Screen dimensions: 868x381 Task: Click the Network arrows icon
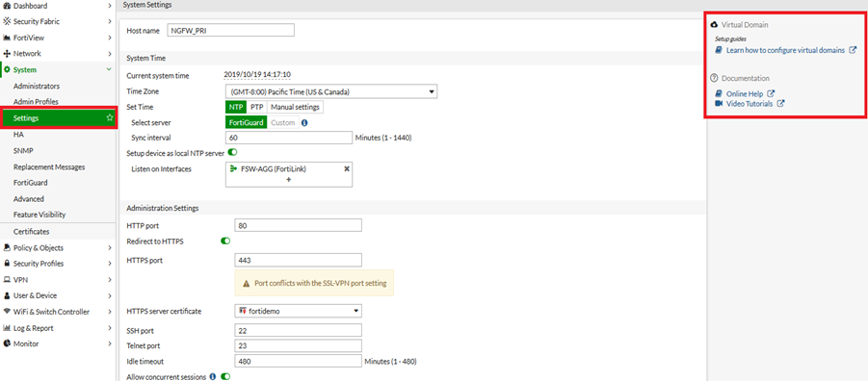(x=7, y=54)
